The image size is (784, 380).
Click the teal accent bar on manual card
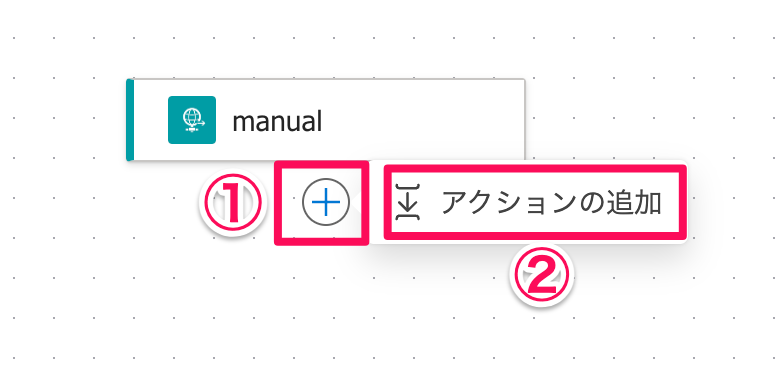pos(130,120)
